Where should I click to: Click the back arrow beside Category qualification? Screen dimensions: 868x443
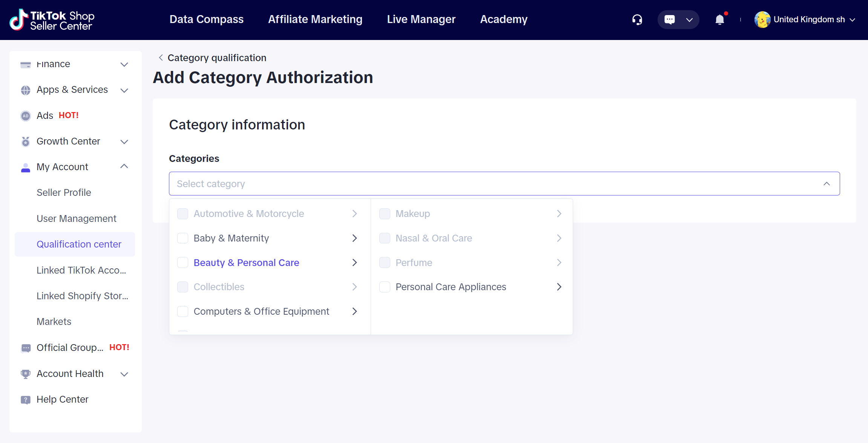point(161,58)
